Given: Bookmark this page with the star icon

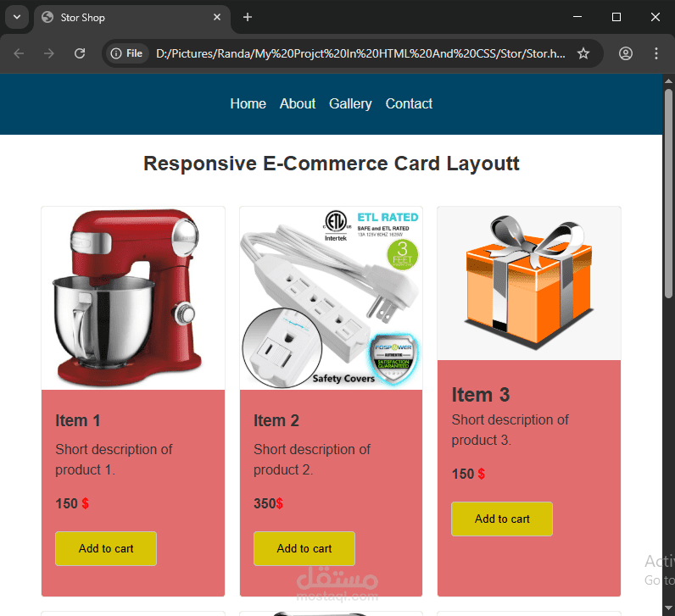Looking at the screenshot, I should click(x=583, y=53).
